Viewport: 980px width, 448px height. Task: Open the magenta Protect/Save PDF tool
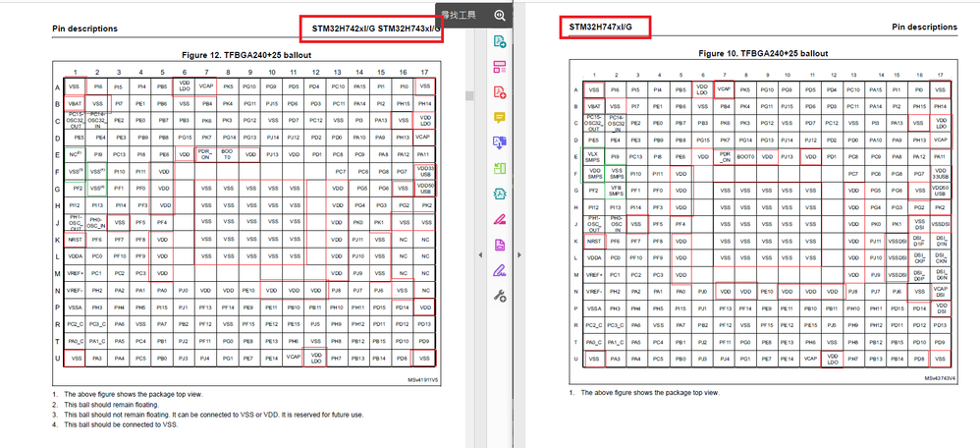coord(500,245)
